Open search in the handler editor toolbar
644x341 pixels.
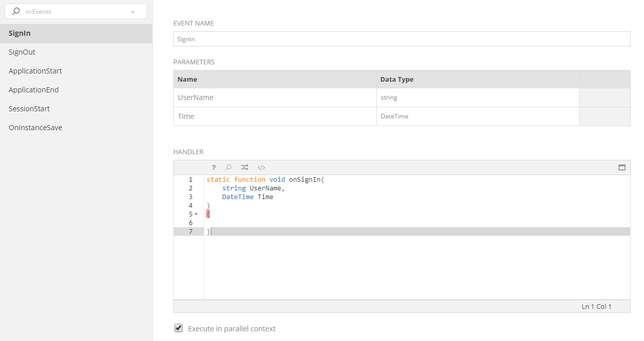tap(229, 167)
